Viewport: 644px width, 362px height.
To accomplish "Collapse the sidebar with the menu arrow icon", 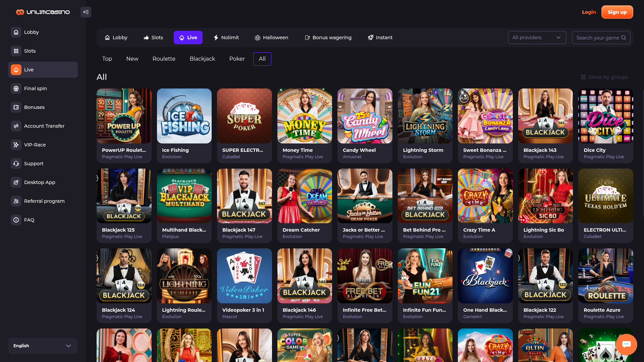I will point(86,12).
